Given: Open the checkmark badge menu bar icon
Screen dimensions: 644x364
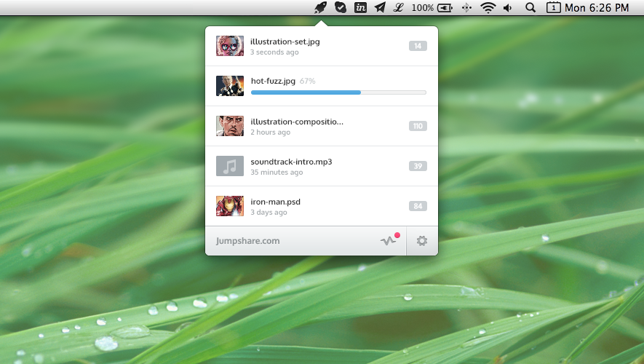Looking at the screenshot, I should pos(340,8).
